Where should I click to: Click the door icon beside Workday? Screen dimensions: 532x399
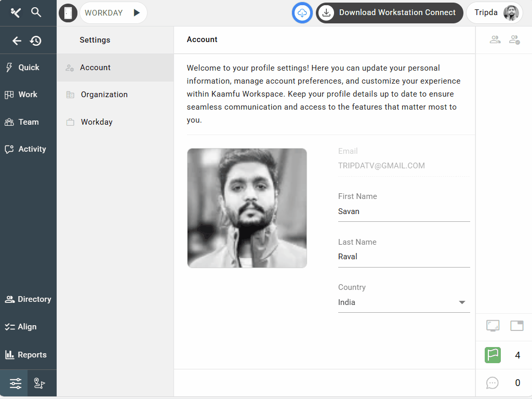[x=68, y=12]
